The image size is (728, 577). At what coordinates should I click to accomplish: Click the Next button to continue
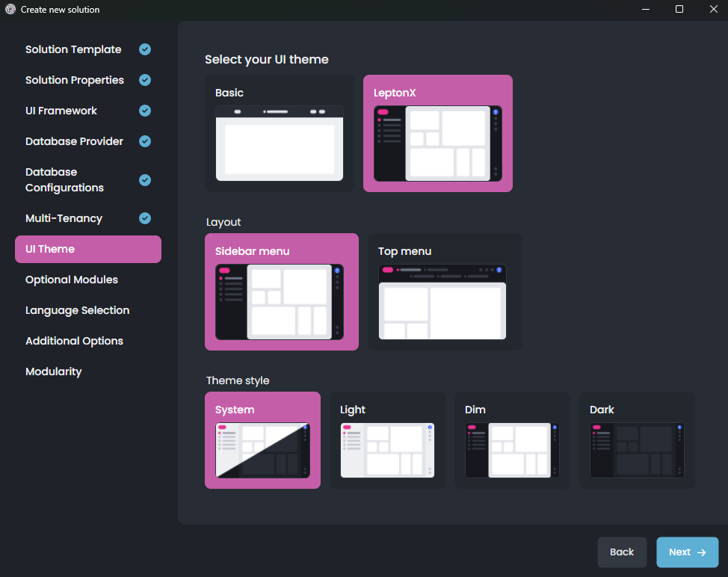[687, 552]
